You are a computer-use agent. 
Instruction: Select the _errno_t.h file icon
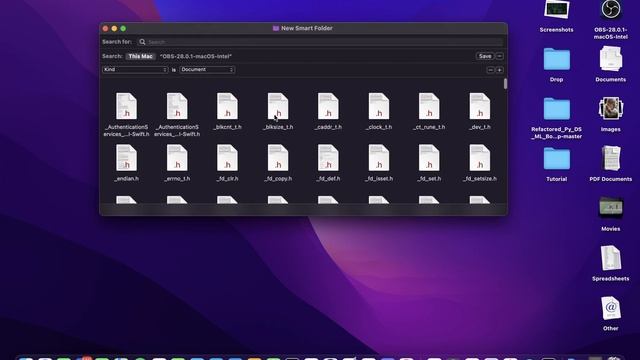[177, 158]
